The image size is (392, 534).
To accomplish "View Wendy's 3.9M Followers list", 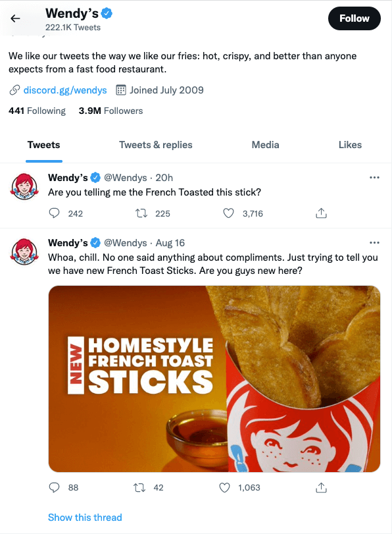I will 110,111.
